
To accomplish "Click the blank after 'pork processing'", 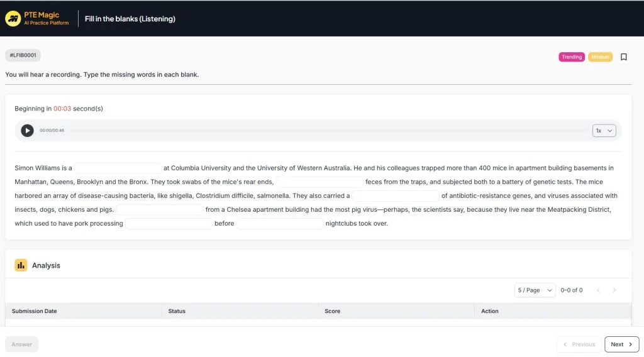I will [x=169, y=224].
